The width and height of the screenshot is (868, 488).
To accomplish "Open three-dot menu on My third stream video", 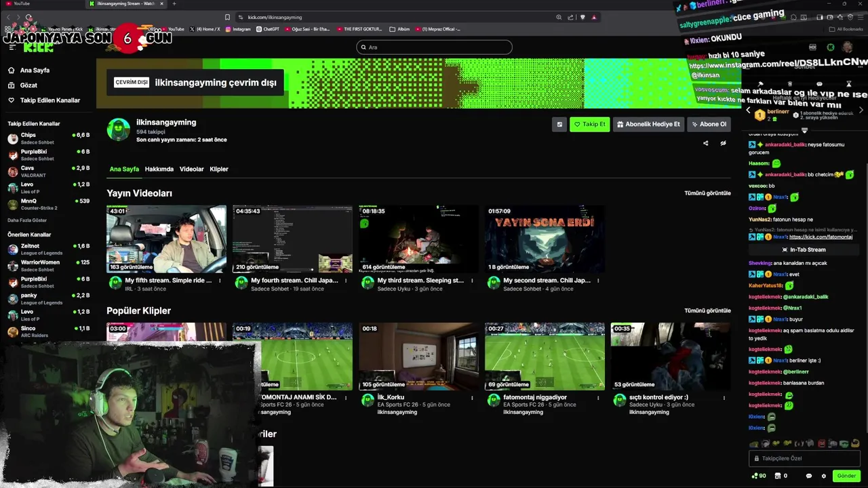I will click(x=472, y=281).
